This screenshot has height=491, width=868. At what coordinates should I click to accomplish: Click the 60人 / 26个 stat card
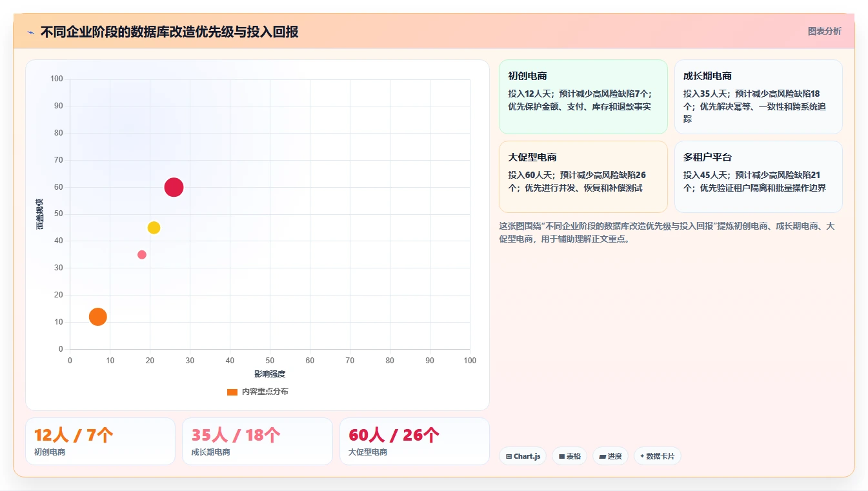pos(414,441)
